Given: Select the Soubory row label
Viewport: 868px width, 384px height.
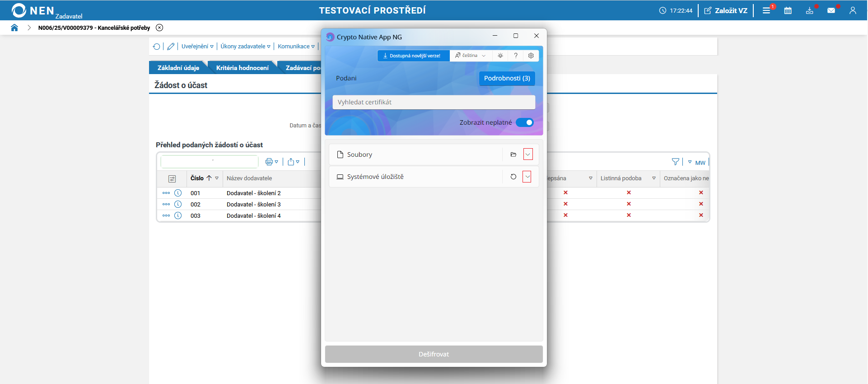Looking at the screenshot, I should tap(359, 155).
